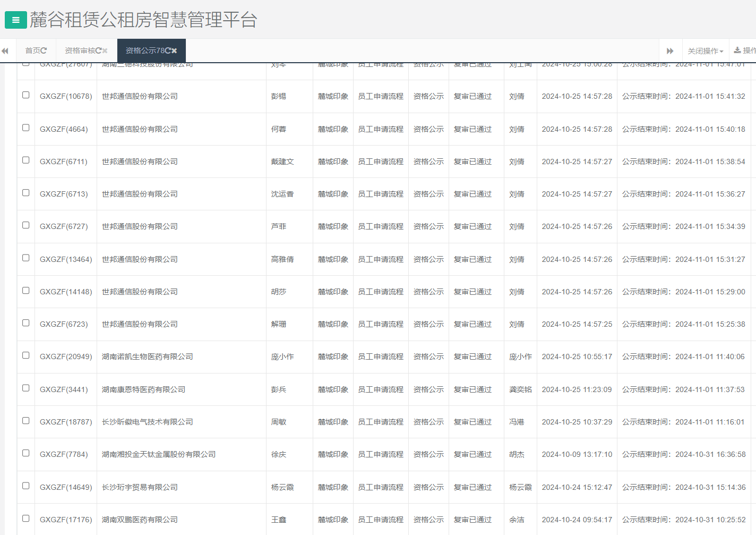Toggle the sidebar with green hamburger icon
This screenshot has height=535, width=756.
pyautogui.click(x=16, y=20)
